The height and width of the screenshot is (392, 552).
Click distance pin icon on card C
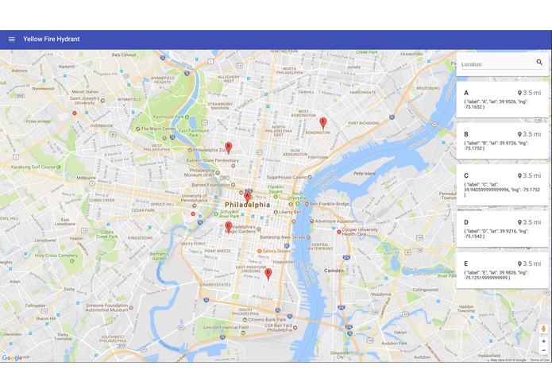click(x=519, y=176)
